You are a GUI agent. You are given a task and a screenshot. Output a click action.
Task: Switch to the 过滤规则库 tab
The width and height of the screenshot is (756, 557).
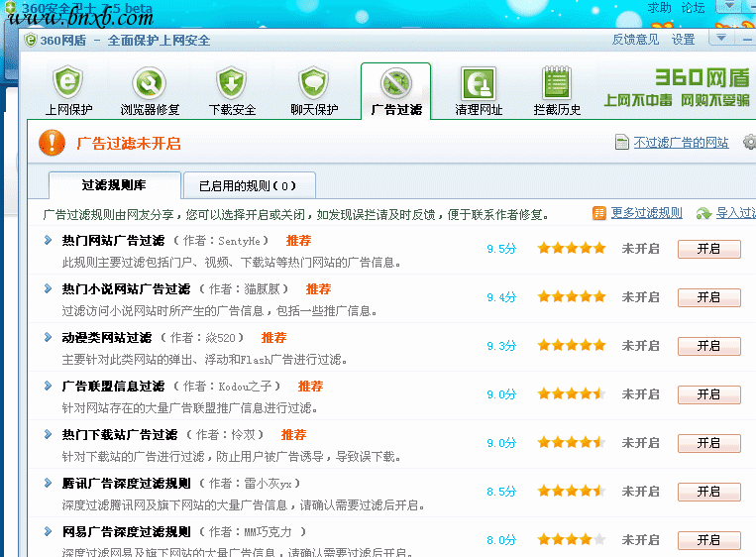click(x=114, y=185)
